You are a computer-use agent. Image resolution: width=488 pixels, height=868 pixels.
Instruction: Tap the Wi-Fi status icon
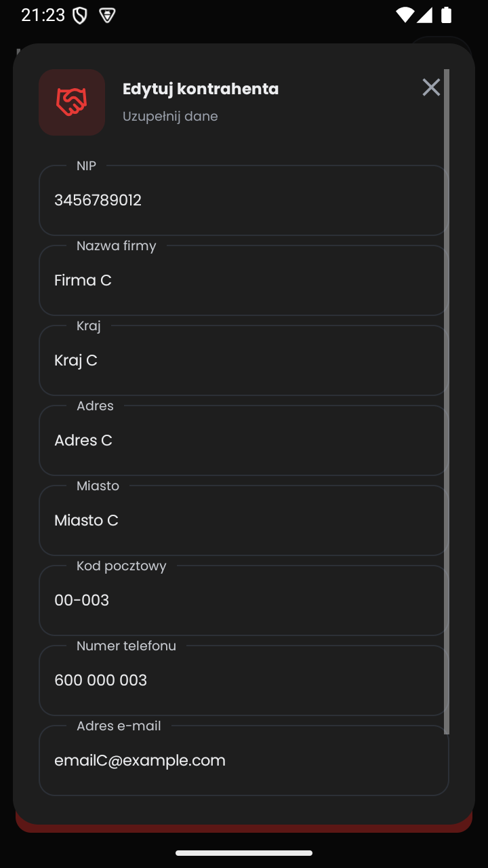pyautogui.click(x=405, y=15)
